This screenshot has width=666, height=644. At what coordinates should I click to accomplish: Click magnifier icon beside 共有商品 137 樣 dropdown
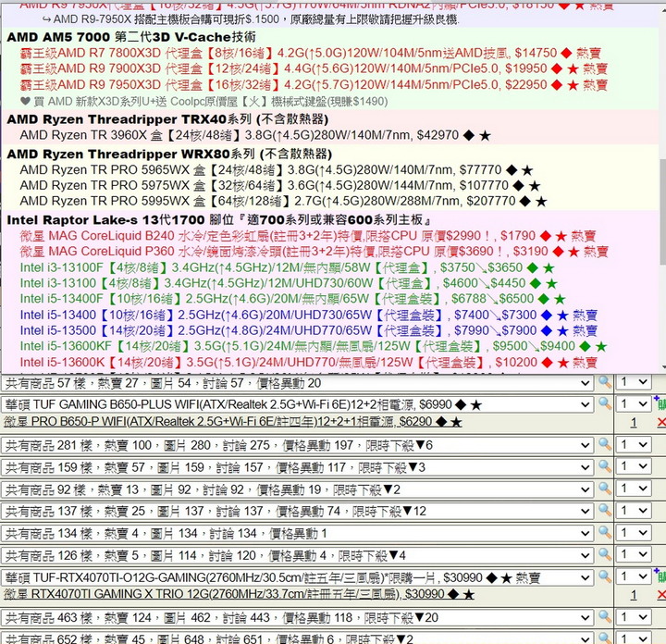tap(604, 510)
